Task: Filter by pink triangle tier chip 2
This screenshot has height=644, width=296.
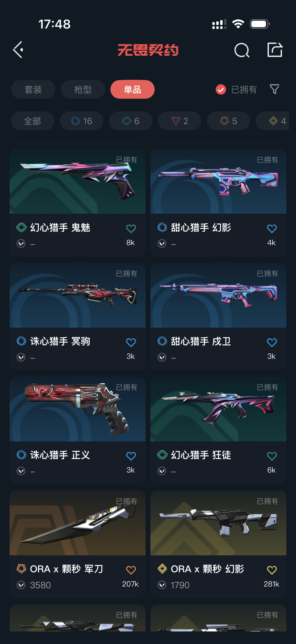Action: click(180, 121)
